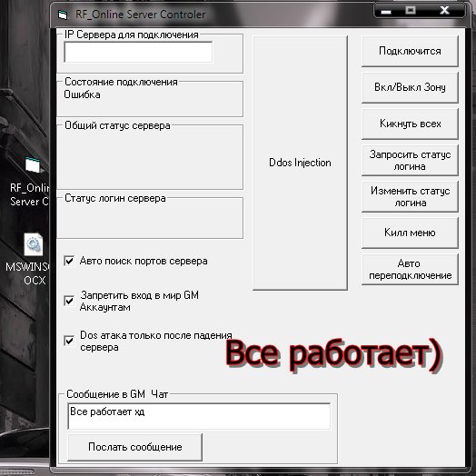This screenshot has width=476, height=476.
Task: Close the RF_Online Server Controler window
Action: click(444, 11)
